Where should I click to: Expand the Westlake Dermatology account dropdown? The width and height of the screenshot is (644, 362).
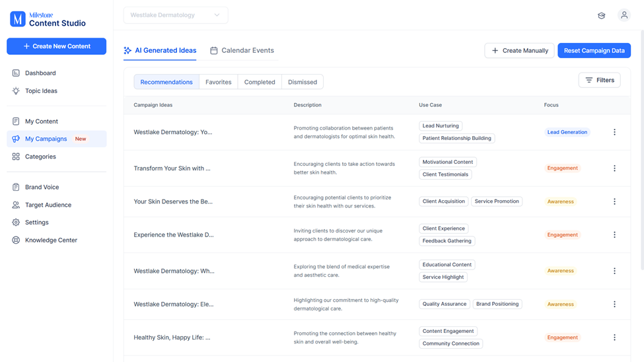pyautogui.click(x=176, y=15)
